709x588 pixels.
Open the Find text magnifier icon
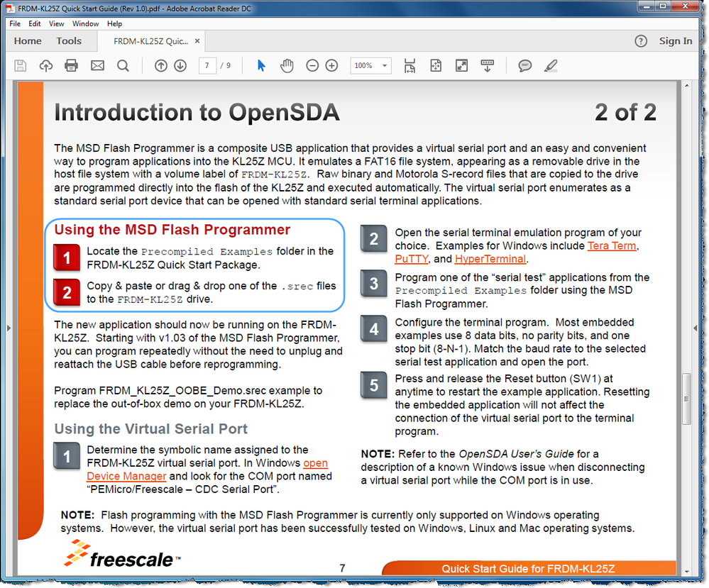[123, 65]
